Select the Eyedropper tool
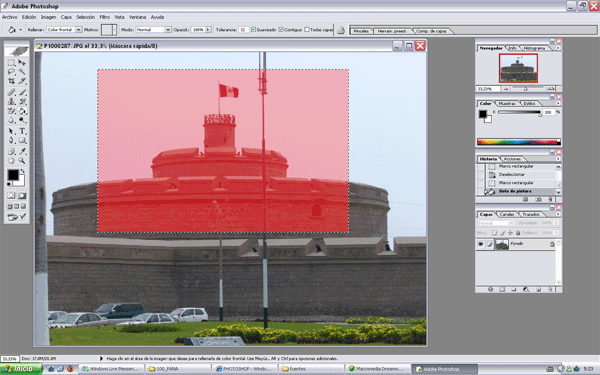The image size is (600, 375). 22,152
